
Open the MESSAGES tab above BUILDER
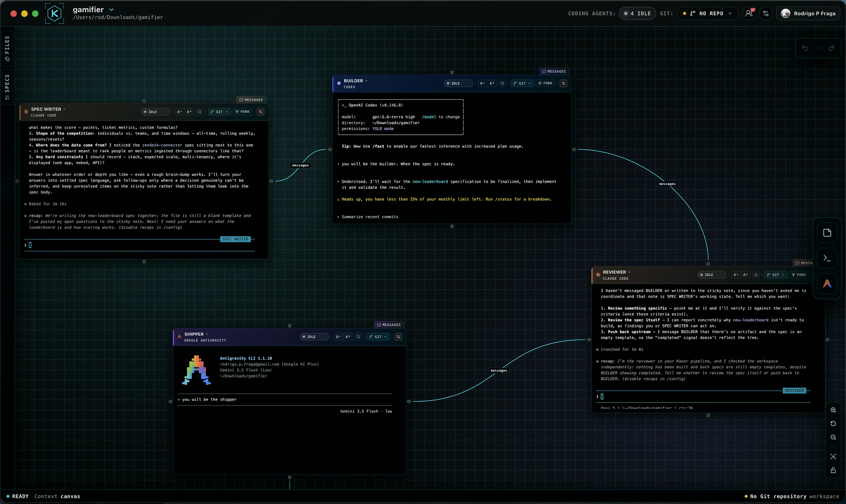tap(554, 71)
